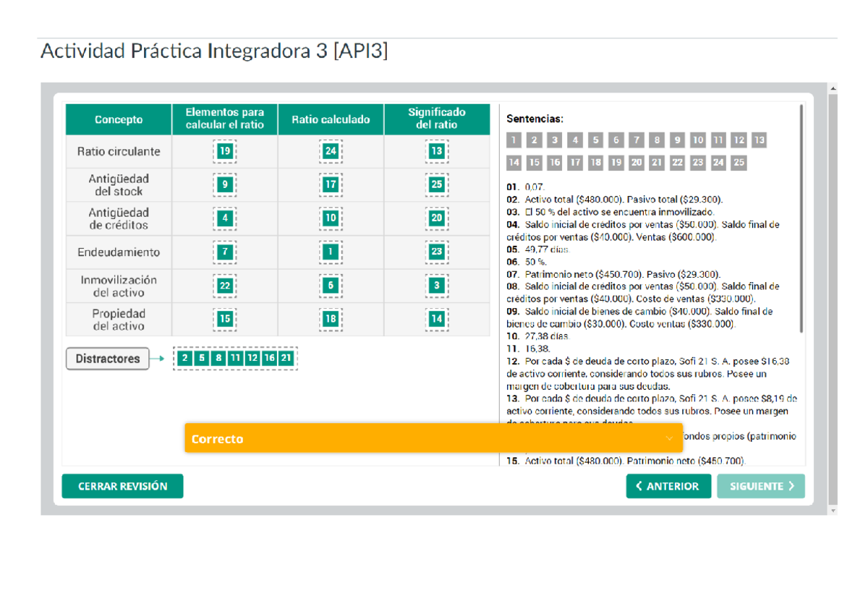Select tile 19 under Elementos para calcular
The width and height of the screenshot is (868, 614).
click(x=224, y=151)
